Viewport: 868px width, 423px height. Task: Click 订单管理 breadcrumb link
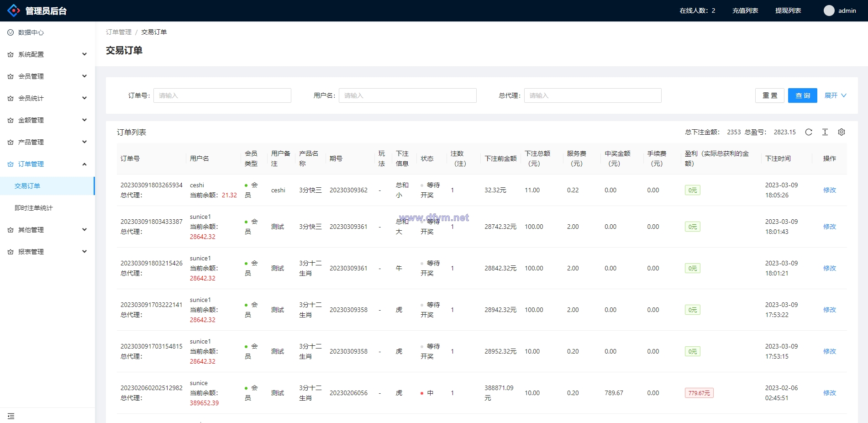119,32
